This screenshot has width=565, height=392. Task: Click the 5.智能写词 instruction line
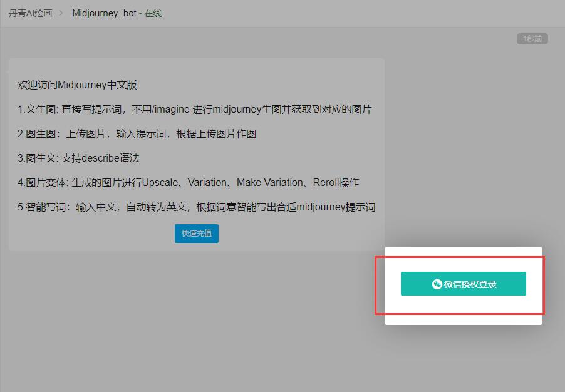(x=196, y=207)
